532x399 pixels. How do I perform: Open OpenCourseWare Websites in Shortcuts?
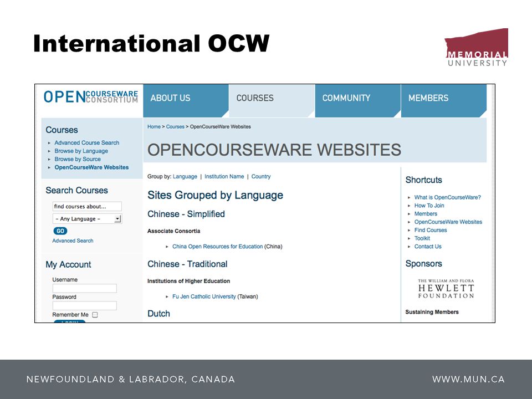pos(448,222)
